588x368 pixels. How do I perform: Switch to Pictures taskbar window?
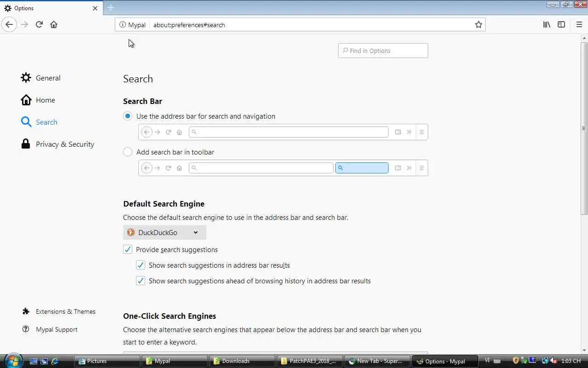point(107,361)
